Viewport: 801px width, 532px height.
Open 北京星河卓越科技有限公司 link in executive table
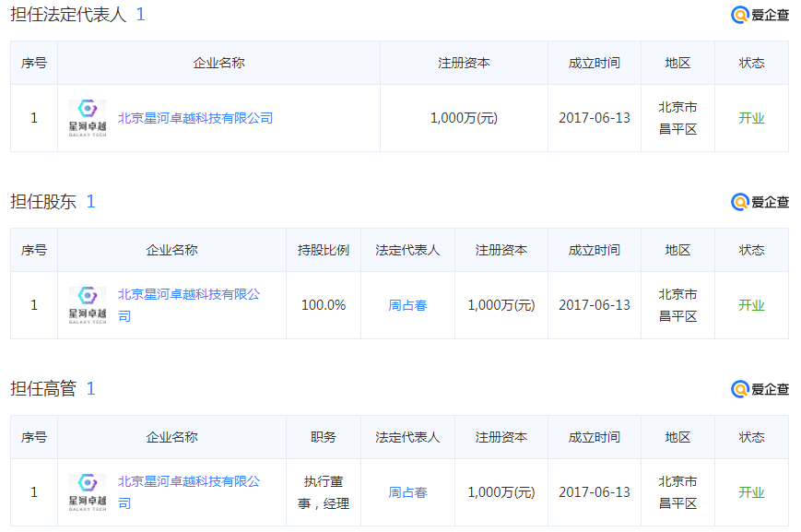click(x=189, y=492)
